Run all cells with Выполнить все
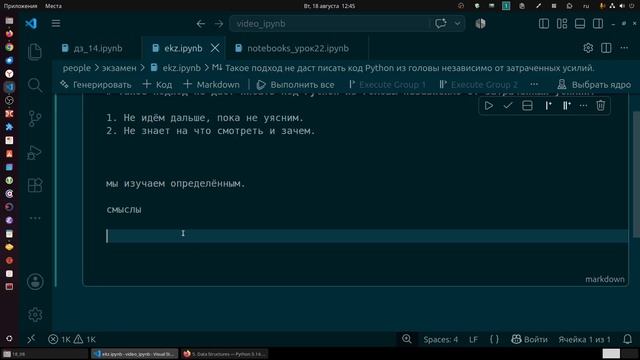640x360 pixels. pos(296,84)
